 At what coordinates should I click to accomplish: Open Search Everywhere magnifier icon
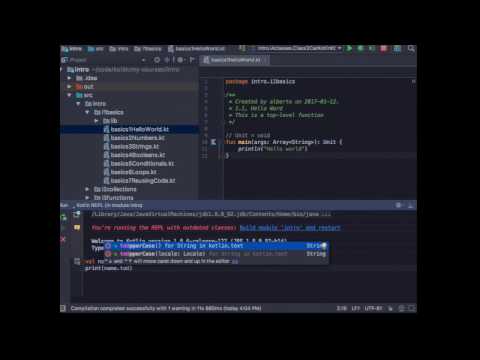pyautogui.click(x=411, y=49)
